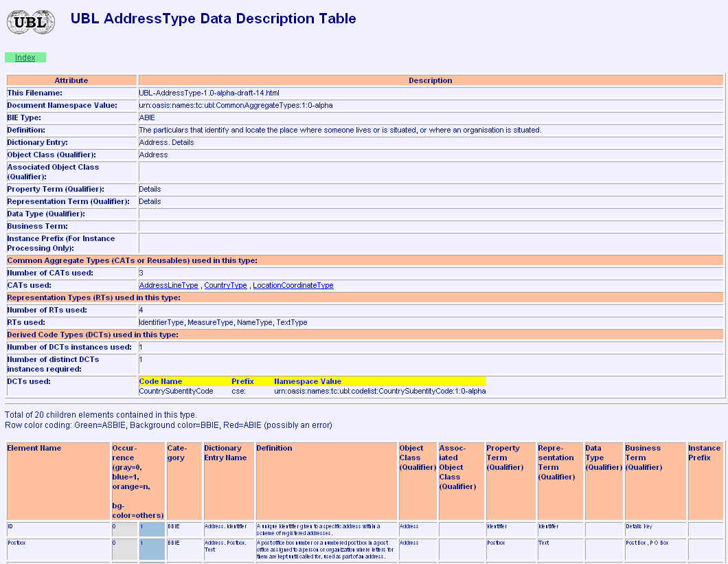Select the UBL-AddressType-1.0-alpha-draft-14.html filename value
The width and height of the screenshot is (728, 564).
tap(209, 93)
